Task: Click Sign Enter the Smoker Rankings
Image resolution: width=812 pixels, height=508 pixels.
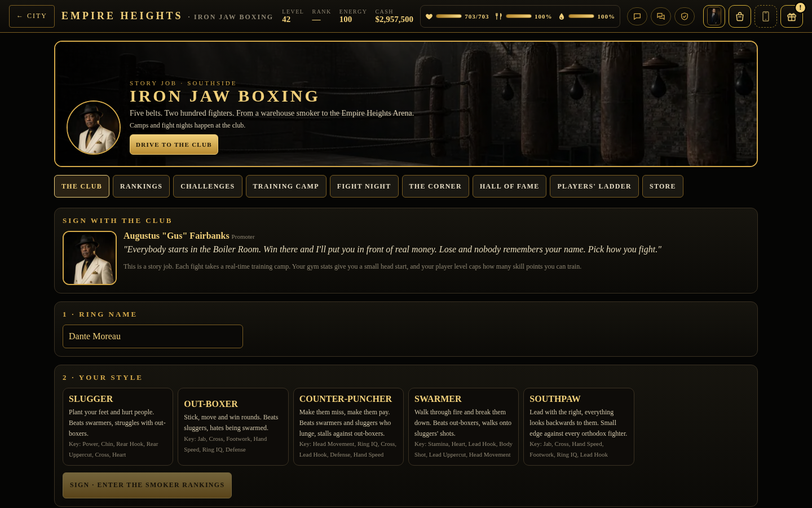Action: click(x=147, y=485)
